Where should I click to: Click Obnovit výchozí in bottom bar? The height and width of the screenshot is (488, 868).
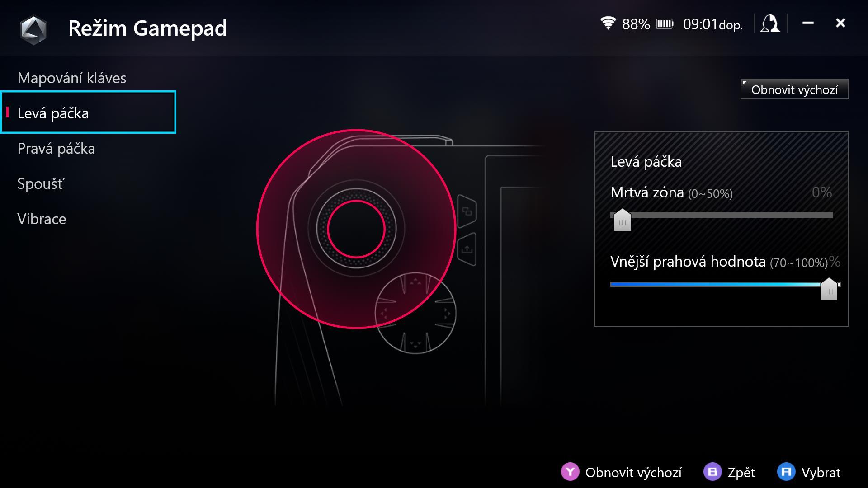633,472
